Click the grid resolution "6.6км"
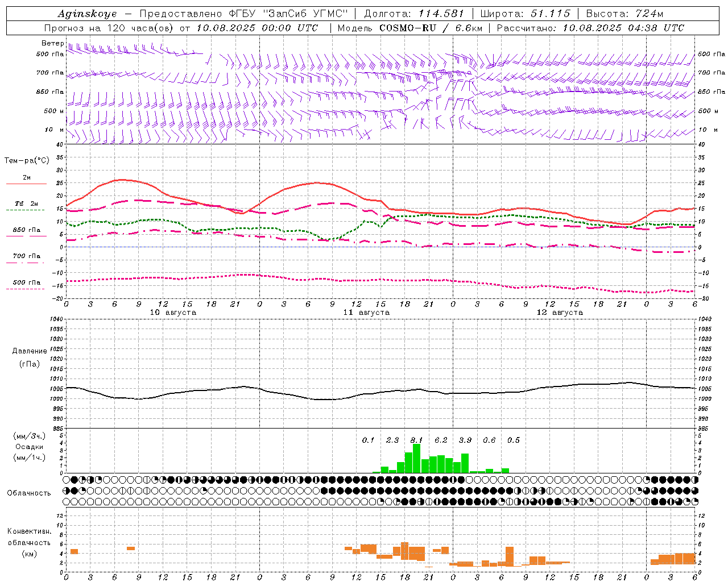The height and width of the screenshot is (582, 728). 469,28
